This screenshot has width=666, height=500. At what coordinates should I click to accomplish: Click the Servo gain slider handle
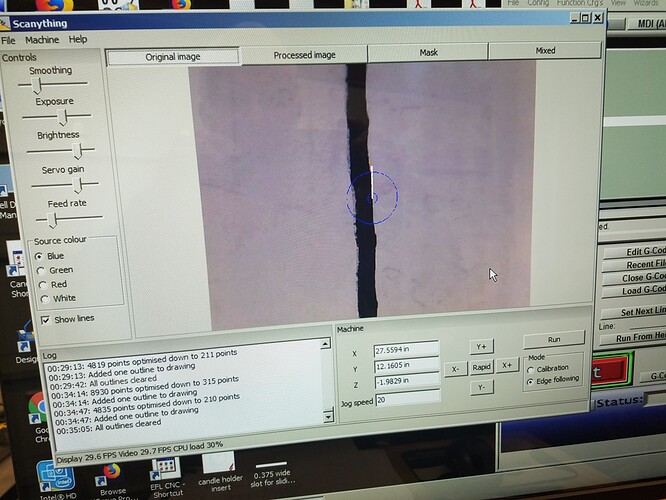(x=78, y=186)
